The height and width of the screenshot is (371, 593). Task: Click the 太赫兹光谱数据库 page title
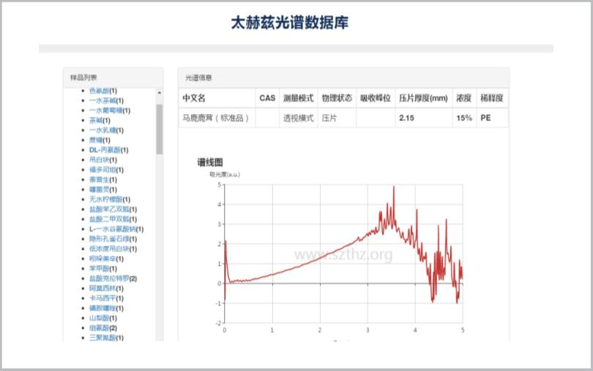tap(289, 23)
